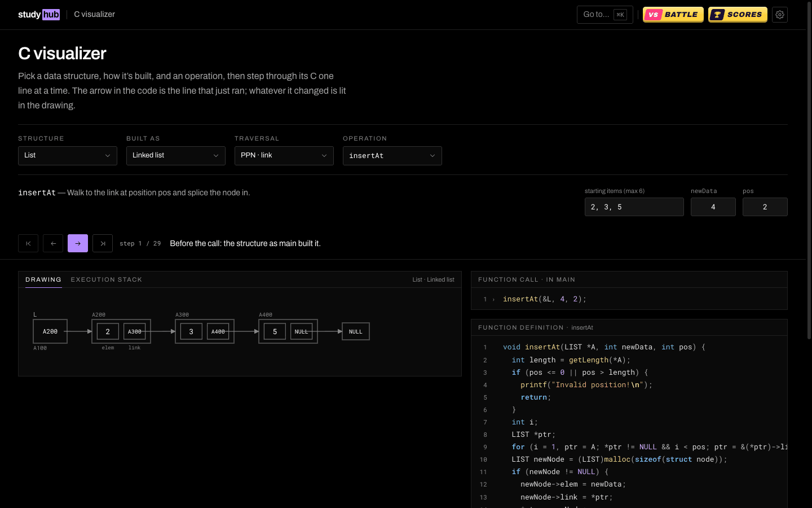Click the step 1 / 29 counter
Screen dimensions: 812x508
(x=140, y=244)
